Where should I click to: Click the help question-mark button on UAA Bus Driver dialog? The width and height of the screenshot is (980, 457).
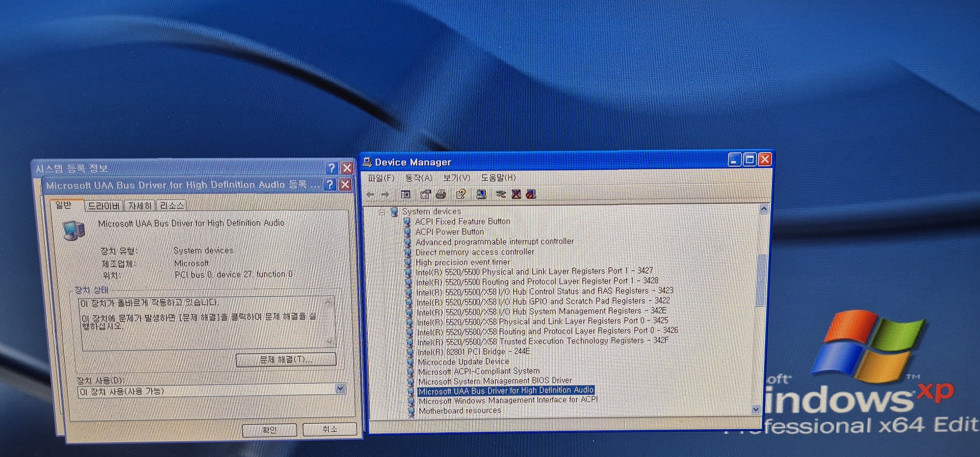(330, 184)
